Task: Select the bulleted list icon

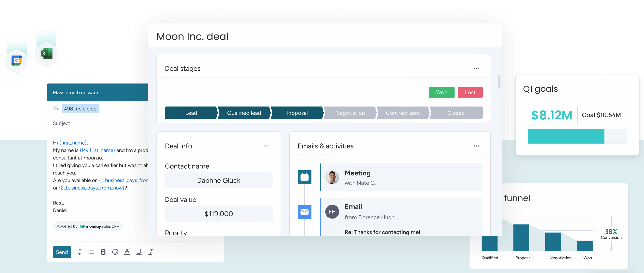Action: click(x=91, y=252)
